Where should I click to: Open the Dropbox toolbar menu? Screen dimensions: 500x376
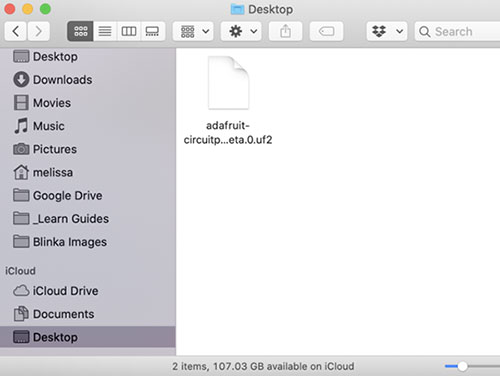[387, 31]
